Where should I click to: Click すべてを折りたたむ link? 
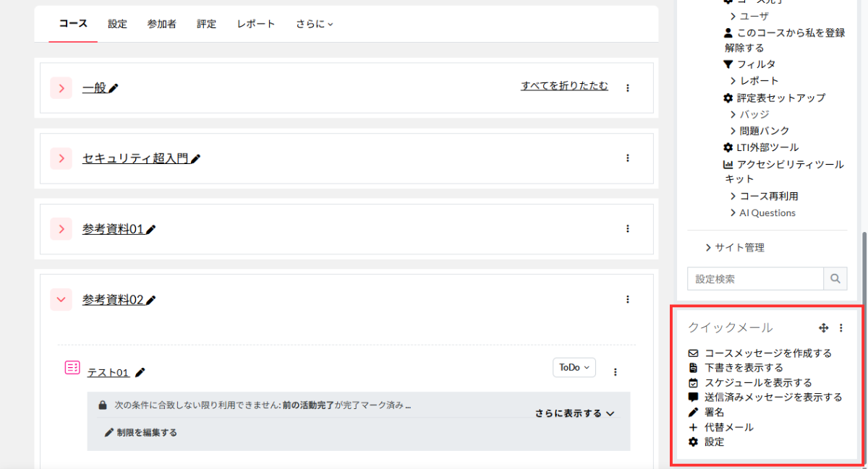pos(564,86)
